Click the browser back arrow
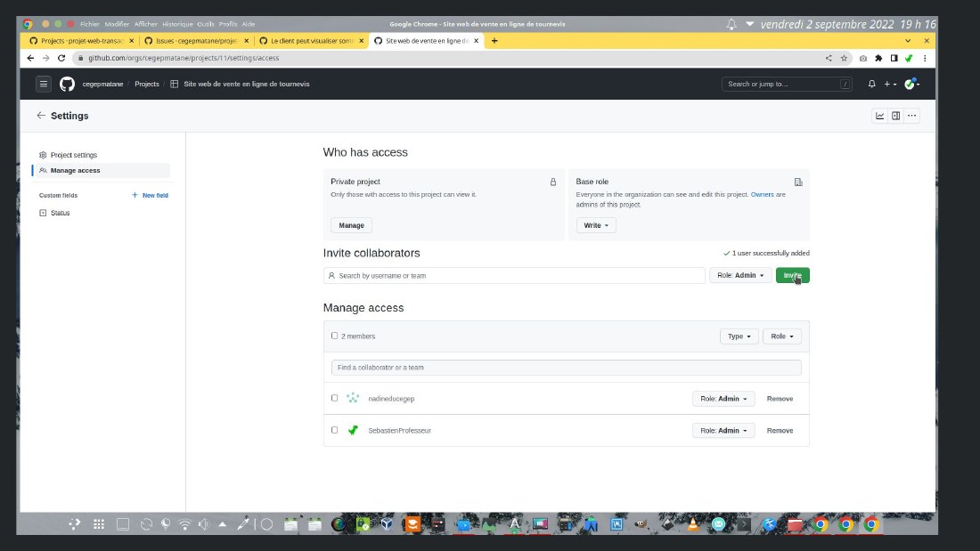The height and width of the screenshot is (551, 980). point(30,58)
